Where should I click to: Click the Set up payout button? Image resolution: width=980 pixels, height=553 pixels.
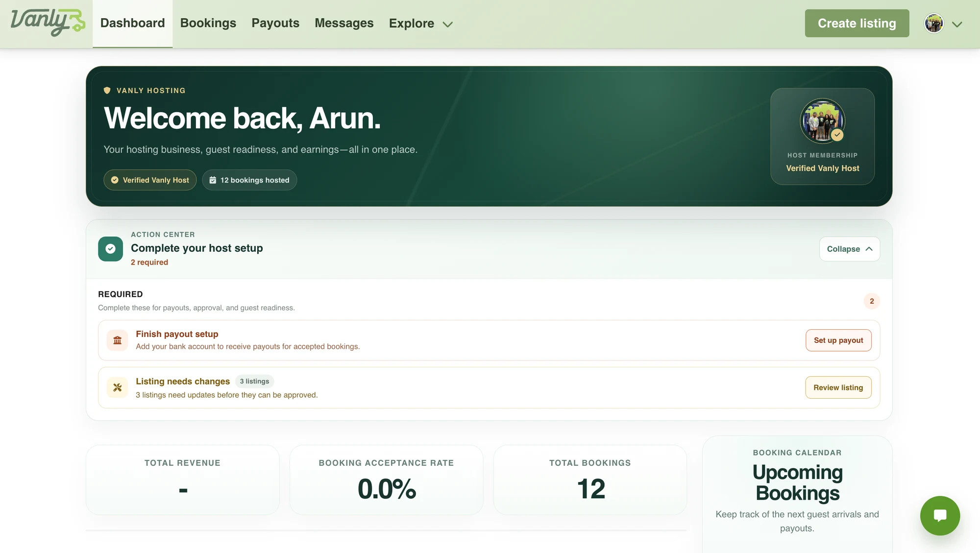point(838,340)
